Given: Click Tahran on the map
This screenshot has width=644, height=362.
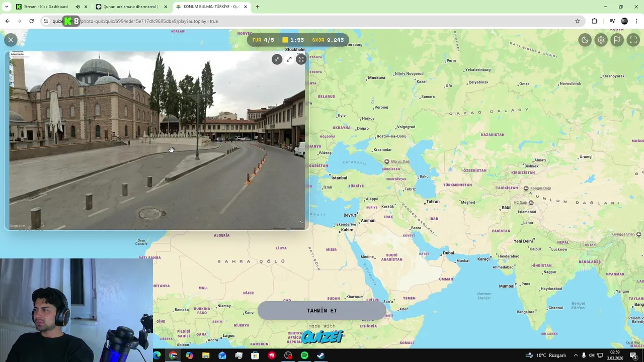Looking at the screenshot, I should (x=433, y=202).
